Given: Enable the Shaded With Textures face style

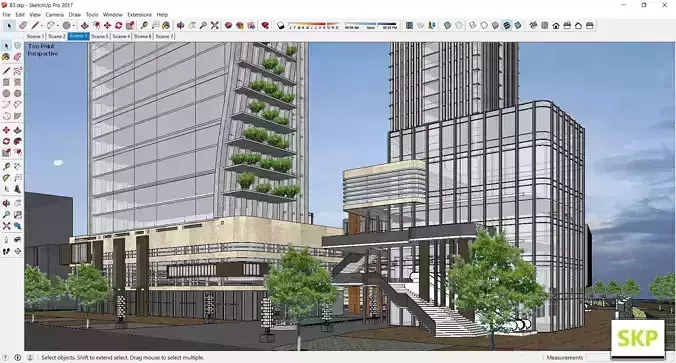Looking at the screenshot, I should [507, 25].
